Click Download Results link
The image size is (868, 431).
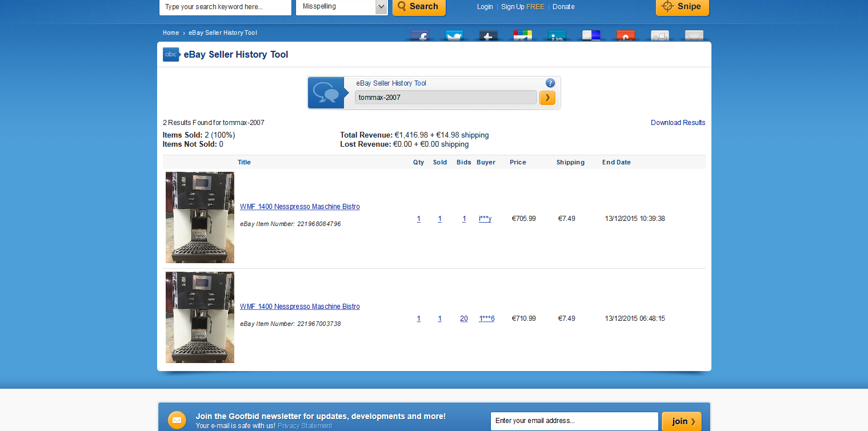coord(678,123)
